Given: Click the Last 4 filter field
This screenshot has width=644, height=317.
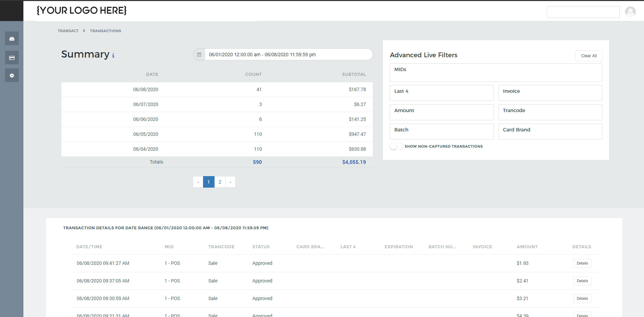Looking at the screenshot, I should 441,93.
